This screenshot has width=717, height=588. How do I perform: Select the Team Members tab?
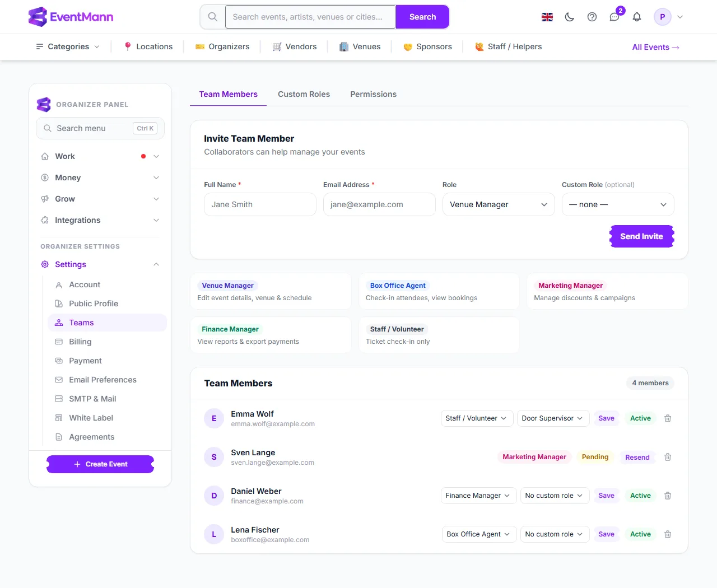click(x=229, y=94)
